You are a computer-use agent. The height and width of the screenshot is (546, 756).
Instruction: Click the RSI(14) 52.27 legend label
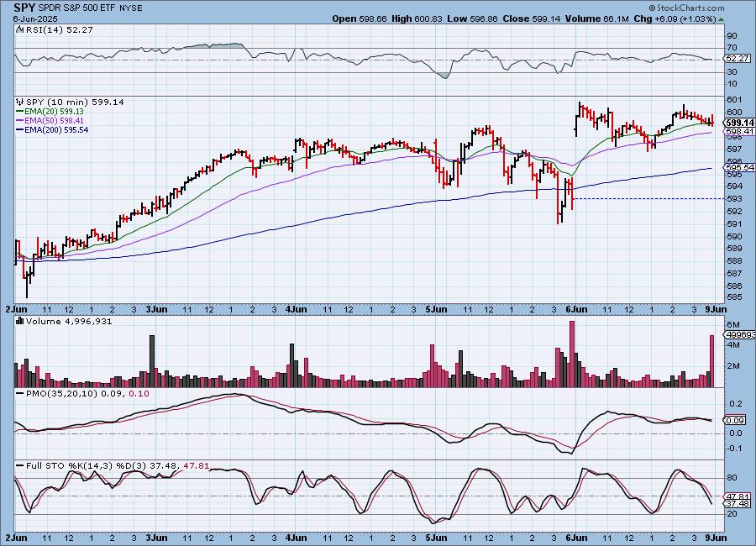point(60,29)
